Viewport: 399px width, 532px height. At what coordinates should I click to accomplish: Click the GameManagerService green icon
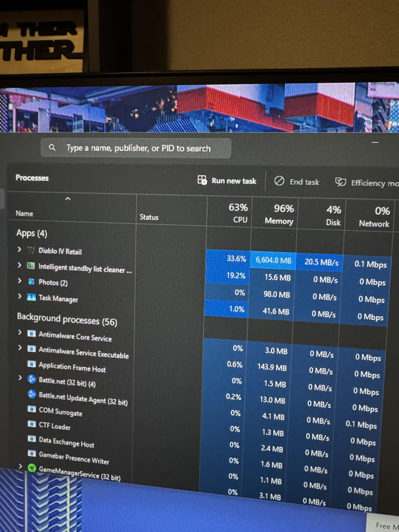point(32,468)
